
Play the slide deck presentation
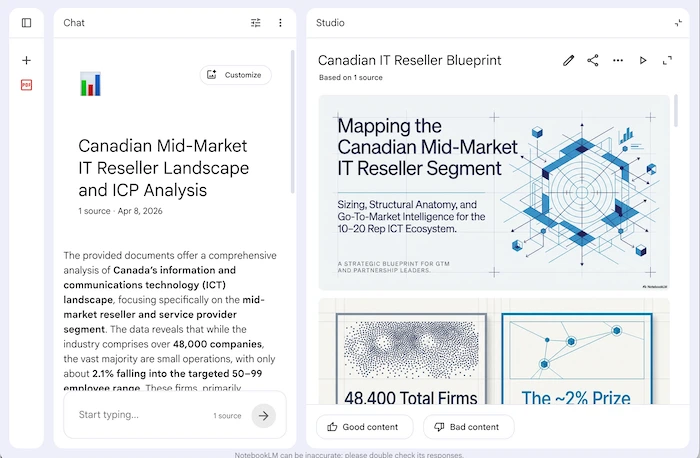[643, 60]
